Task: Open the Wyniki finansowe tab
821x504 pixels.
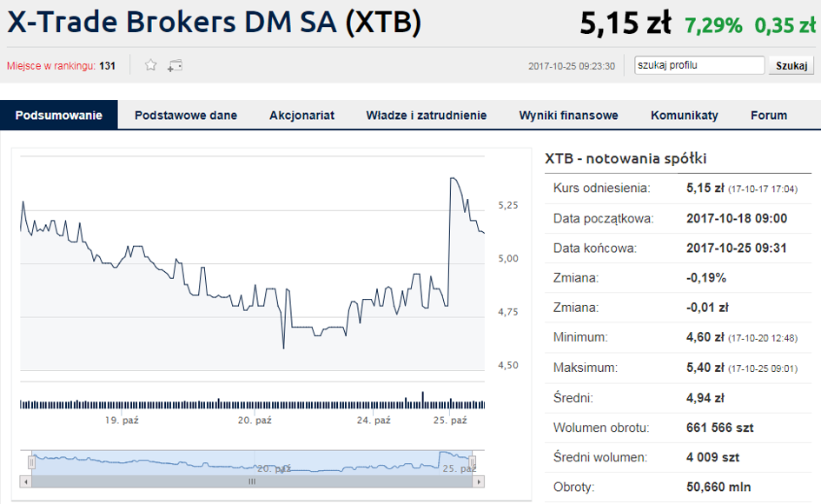Action: coord(569,116)
